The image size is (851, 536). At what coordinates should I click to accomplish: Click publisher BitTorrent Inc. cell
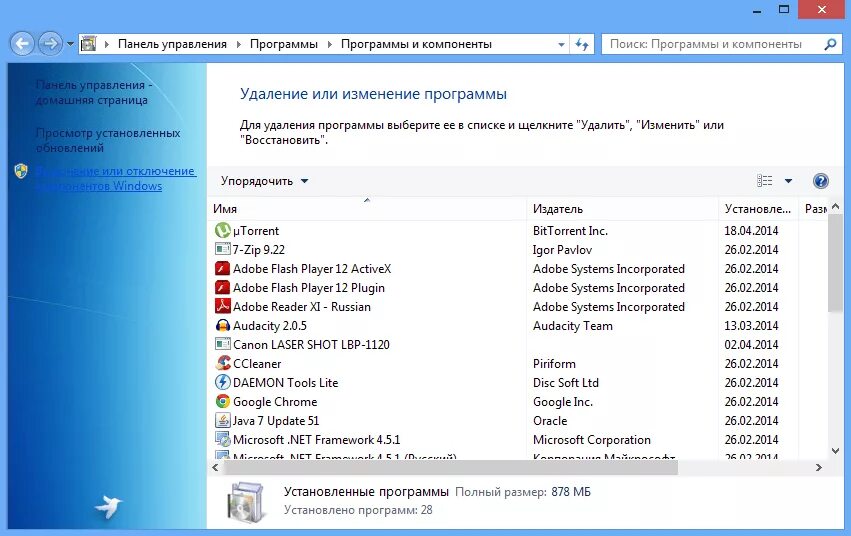tap(570, 231)
